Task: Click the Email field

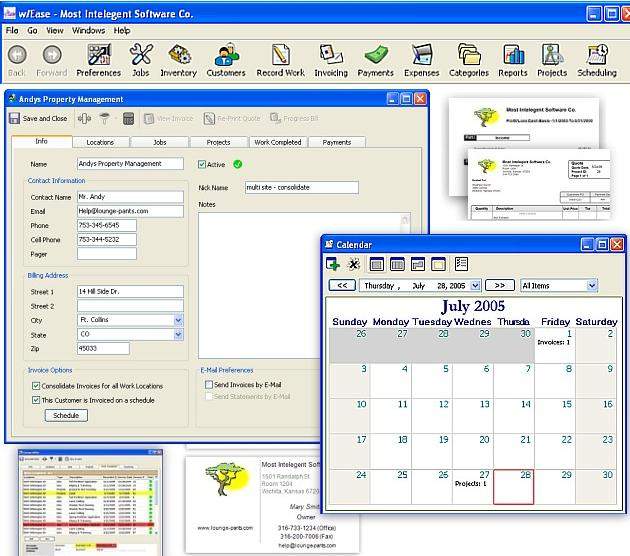Action: [x=130, y=211]
